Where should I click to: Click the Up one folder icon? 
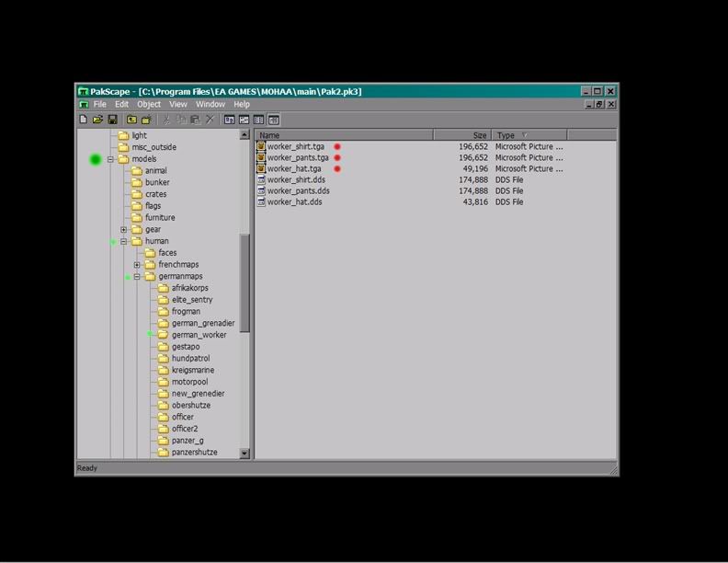pyautogui.click(x=131, y=120)
